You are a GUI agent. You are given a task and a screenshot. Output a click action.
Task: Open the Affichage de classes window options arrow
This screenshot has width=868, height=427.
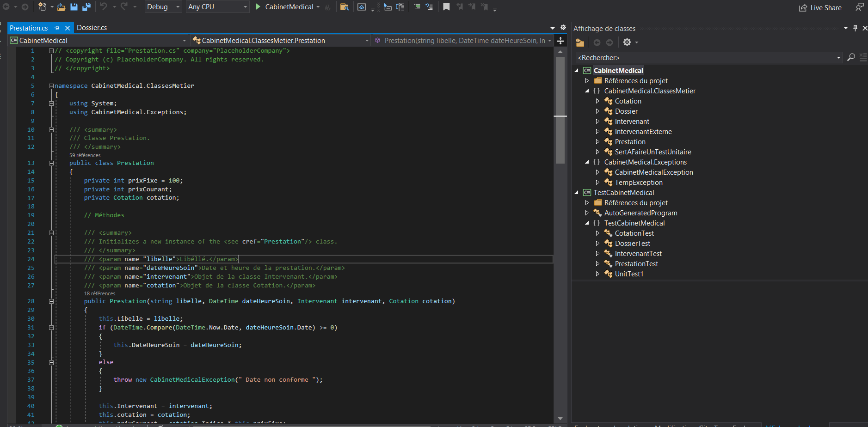[x=846, y=28]
